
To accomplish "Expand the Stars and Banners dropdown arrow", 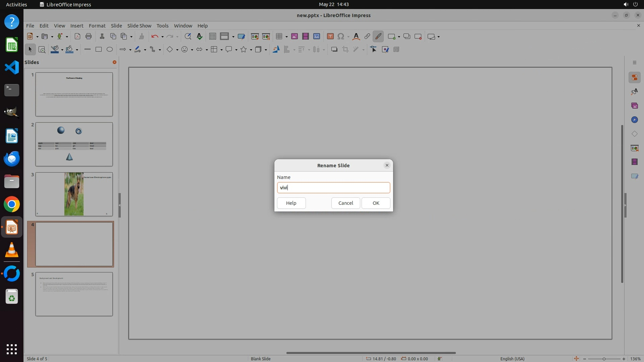I will (251, 50).
